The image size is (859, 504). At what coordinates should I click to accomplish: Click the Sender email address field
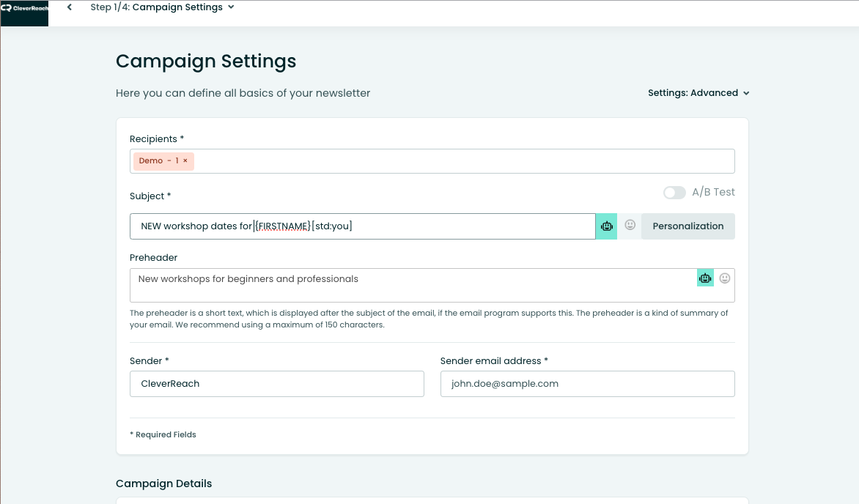[587, 384]
